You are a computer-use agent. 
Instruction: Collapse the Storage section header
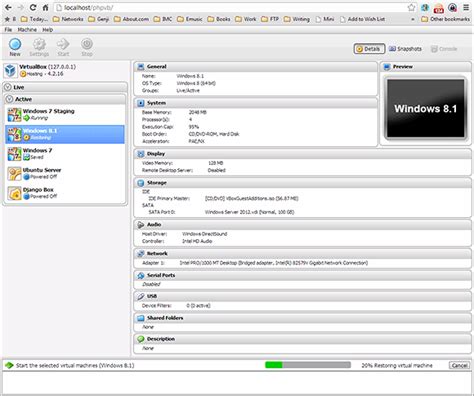(x=303, y=183)
